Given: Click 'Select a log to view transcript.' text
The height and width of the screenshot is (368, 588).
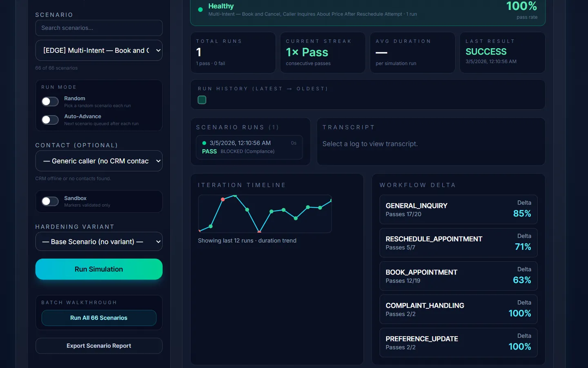Looking at the screenshot, I should [x=370, y=144].
